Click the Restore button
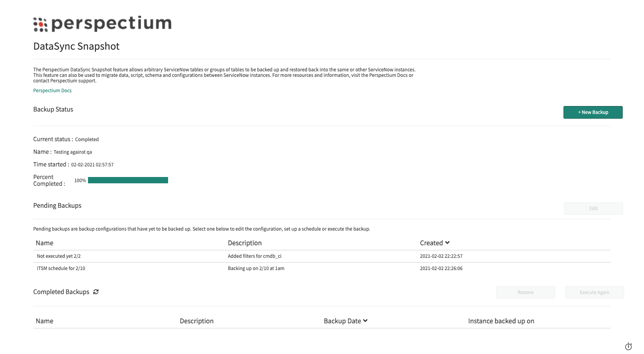This screenshot has height=354, width=644. [526, 293]
